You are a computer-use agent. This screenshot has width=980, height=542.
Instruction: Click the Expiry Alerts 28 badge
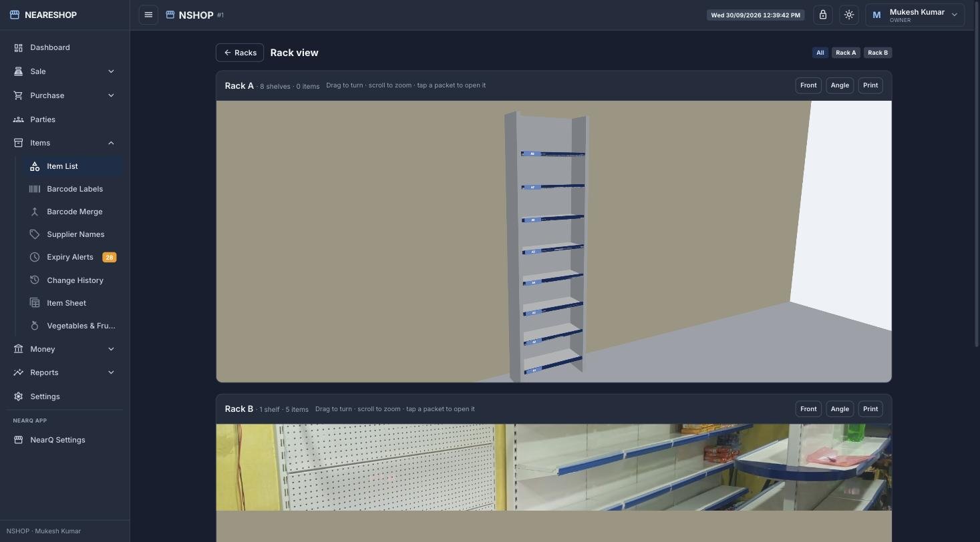point(109,257)
